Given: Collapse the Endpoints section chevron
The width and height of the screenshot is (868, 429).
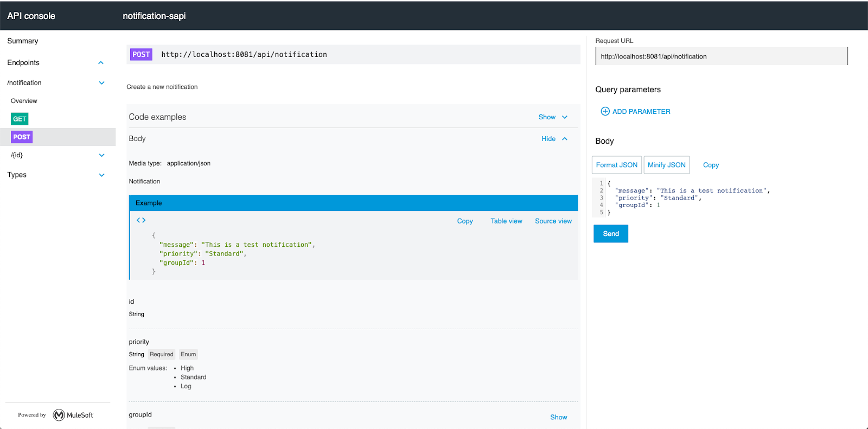Looking at the screenshot, I should point(101,63).
